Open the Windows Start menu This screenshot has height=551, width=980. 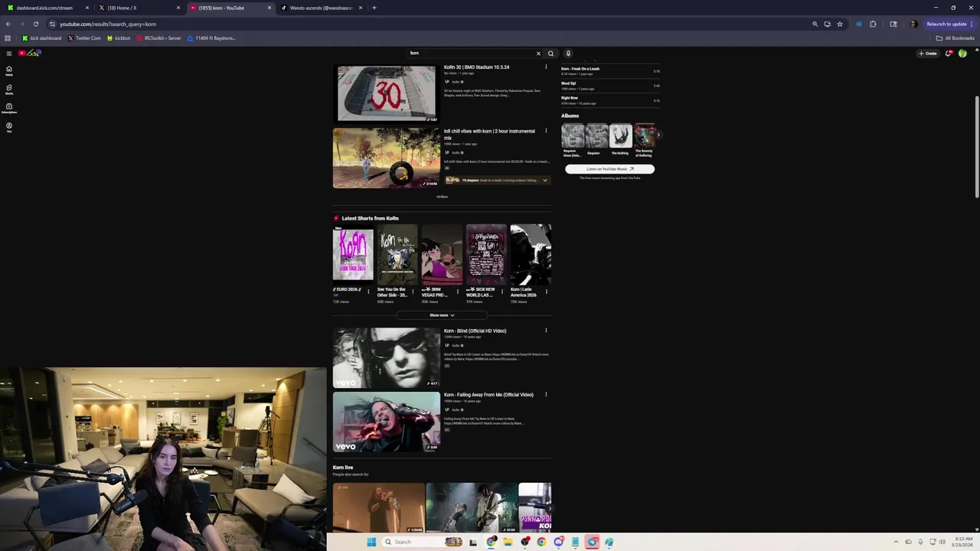click(x=371, y=542)
